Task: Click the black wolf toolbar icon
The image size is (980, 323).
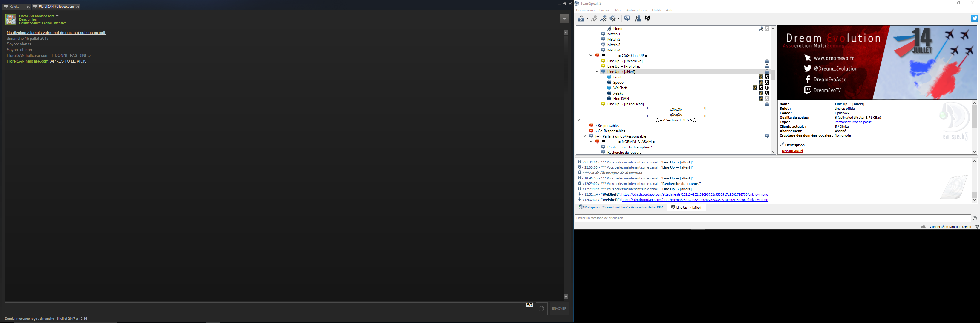Action: coord(647,18)
